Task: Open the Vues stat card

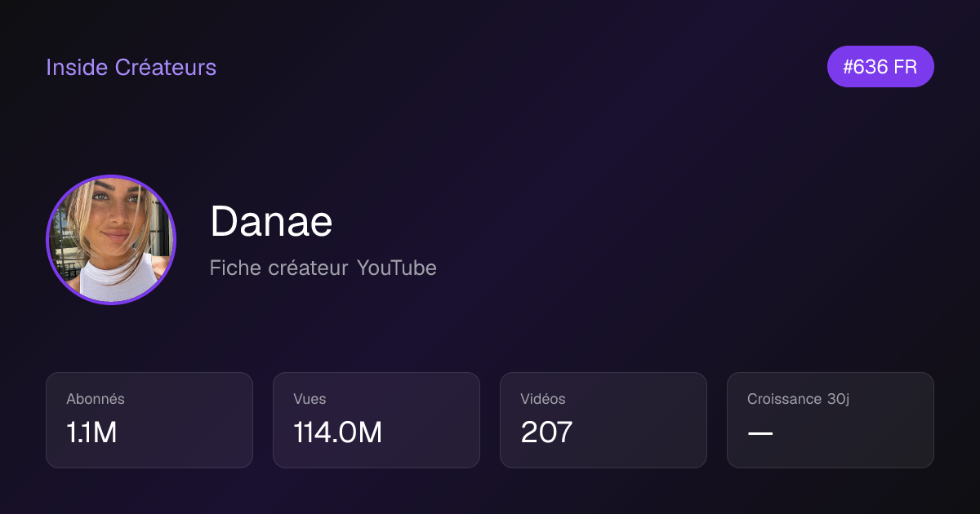Action: [x=376, y=420]
